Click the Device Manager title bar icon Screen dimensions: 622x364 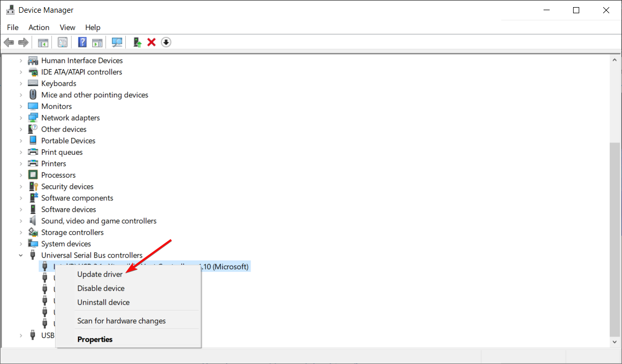(x=10, y=10)
